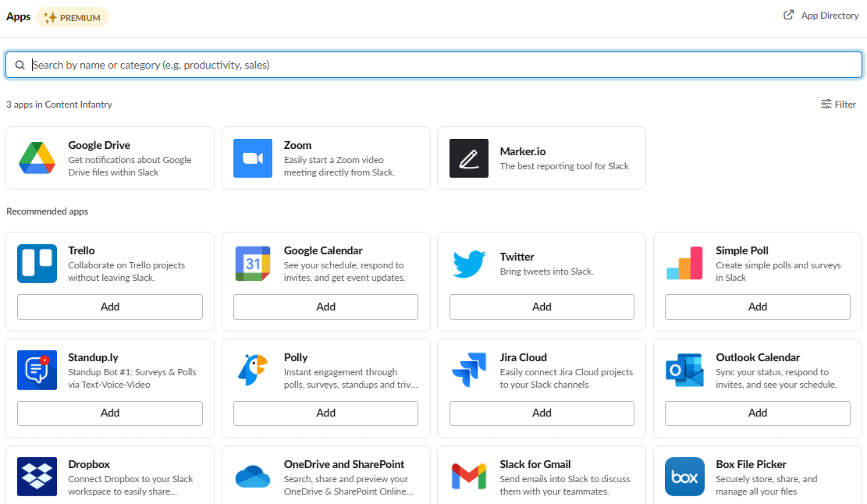Click the Outlook Calendar icon
The width and height of the screenshot is (867, 504).
[684, 371]
